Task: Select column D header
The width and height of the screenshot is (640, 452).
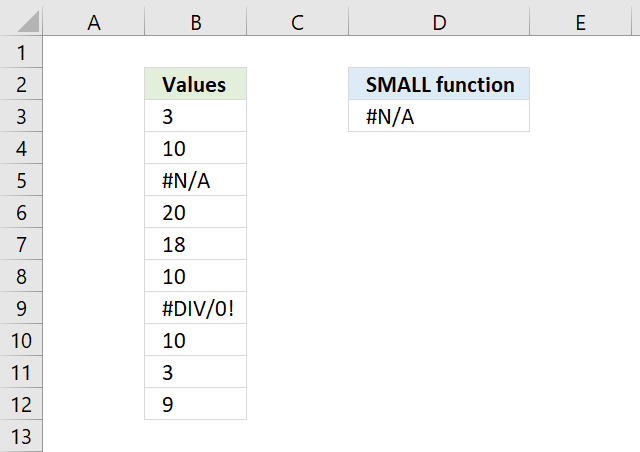Action: tap(439, 22)
